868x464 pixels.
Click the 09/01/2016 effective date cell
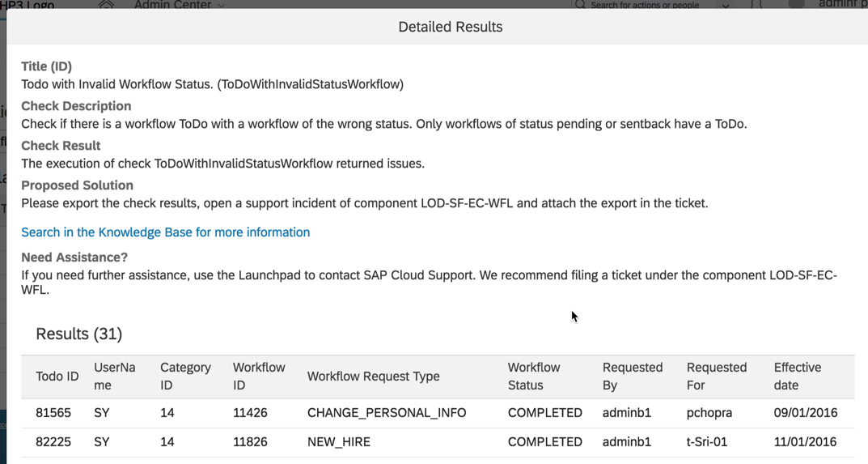[x=806, y=413]
